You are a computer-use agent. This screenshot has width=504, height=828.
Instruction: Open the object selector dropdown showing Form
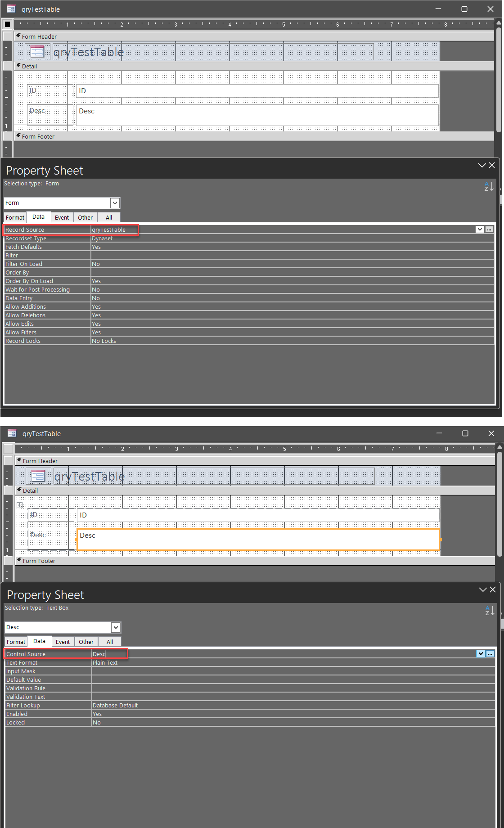click(115, 203)
